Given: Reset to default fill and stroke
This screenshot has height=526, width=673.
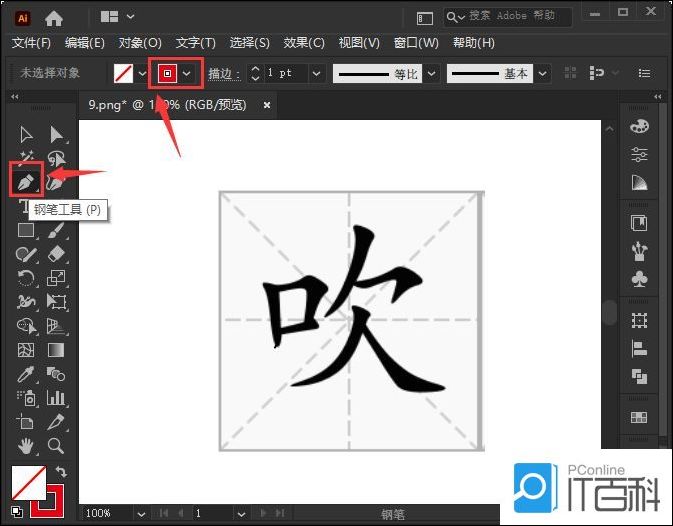Looking at the screenshot, I should tap(19, 510).
